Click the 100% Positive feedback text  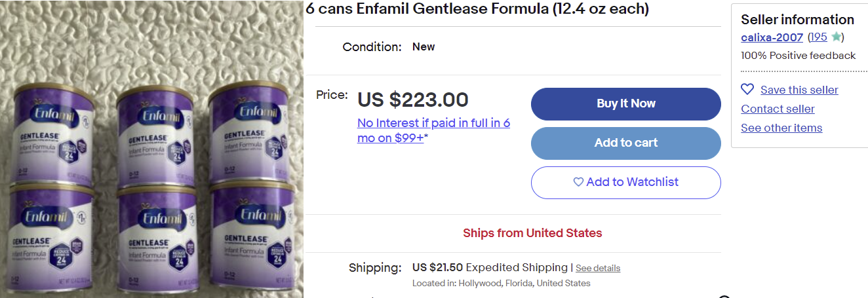coord(798,56)
